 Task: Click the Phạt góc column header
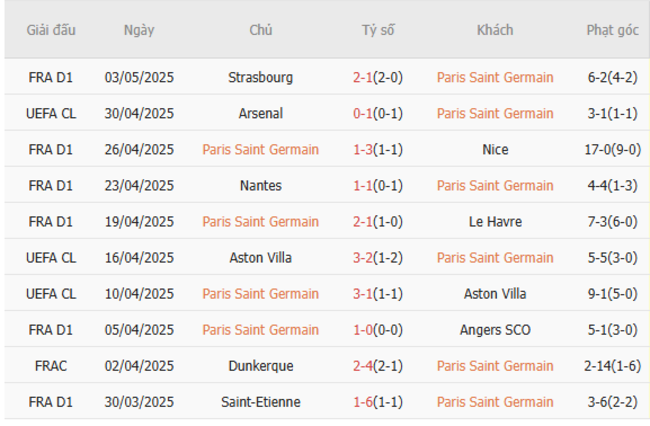pyautogui.click(x=612, y=30)
